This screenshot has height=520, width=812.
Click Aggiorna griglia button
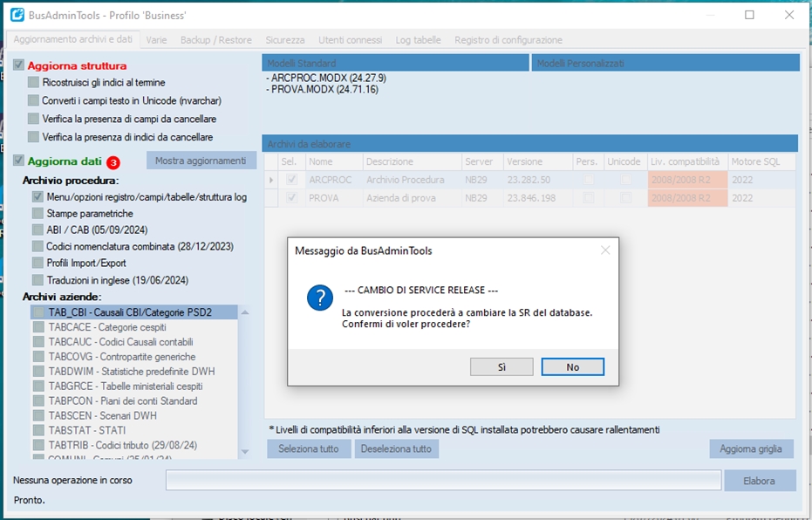pyautogui.click(x=751, y=448)
